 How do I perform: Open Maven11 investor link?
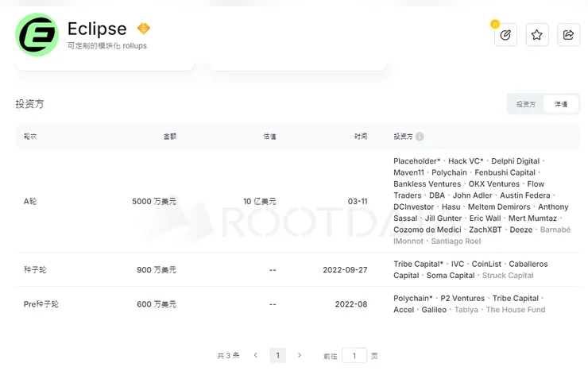pyautogui.click(x=408, y=172)
